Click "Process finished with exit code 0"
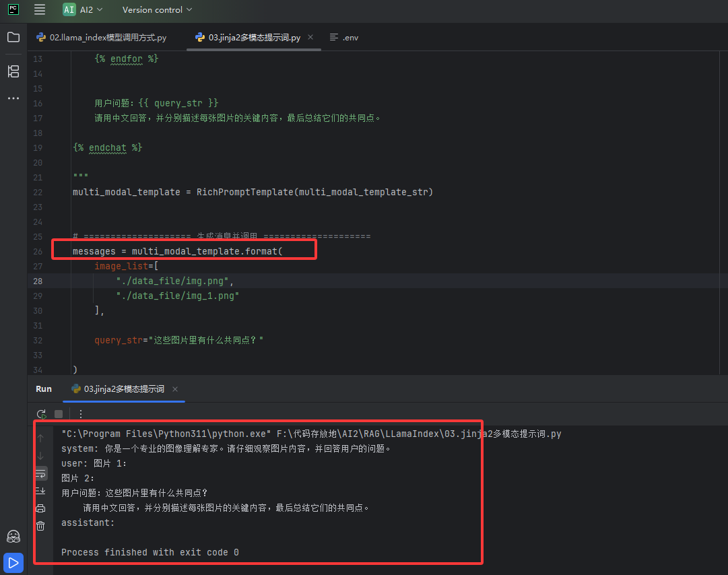Screen dimensions: 728x575 click(x=150, y=552)
